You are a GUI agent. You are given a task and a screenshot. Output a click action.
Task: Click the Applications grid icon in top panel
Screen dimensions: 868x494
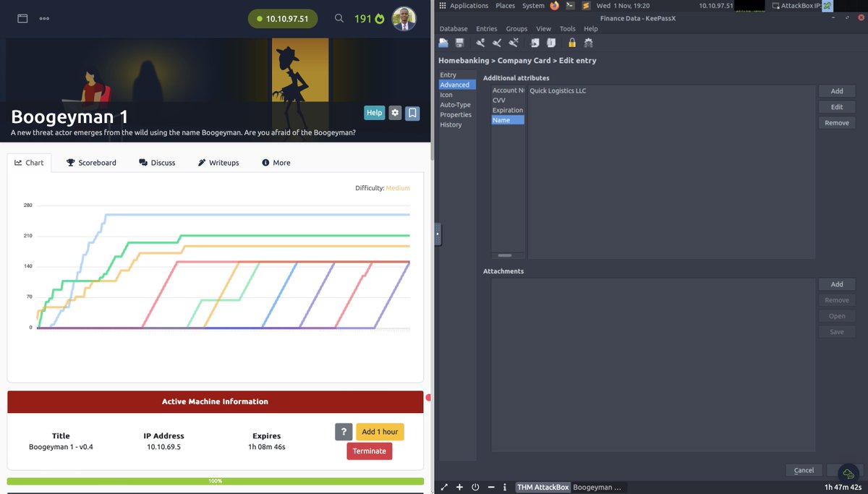coord(443,6)
